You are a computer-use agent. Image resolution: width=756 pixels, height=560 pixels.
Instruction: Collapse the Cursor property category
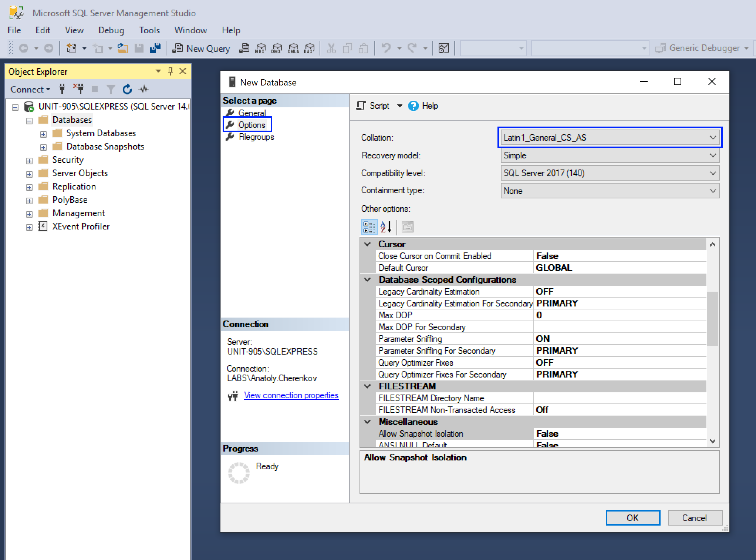(368, 244)
